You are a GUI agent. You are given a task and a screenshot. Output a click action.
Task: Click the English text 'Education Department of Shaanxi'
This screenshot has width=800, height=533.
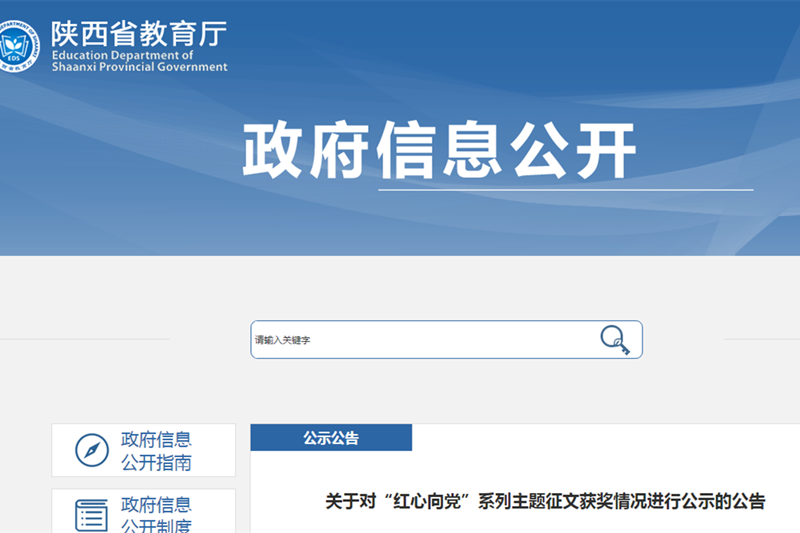[x=139, y=62]
